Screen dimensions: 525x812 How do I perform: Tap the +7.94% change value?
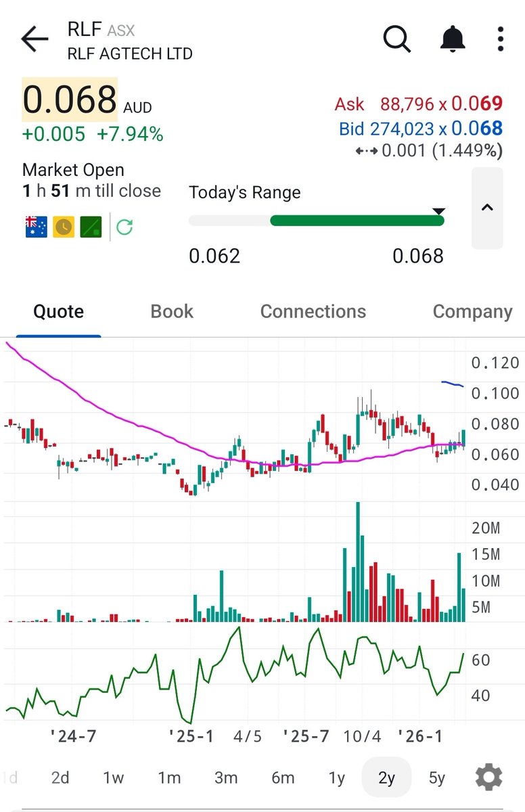tap(130, 135)
